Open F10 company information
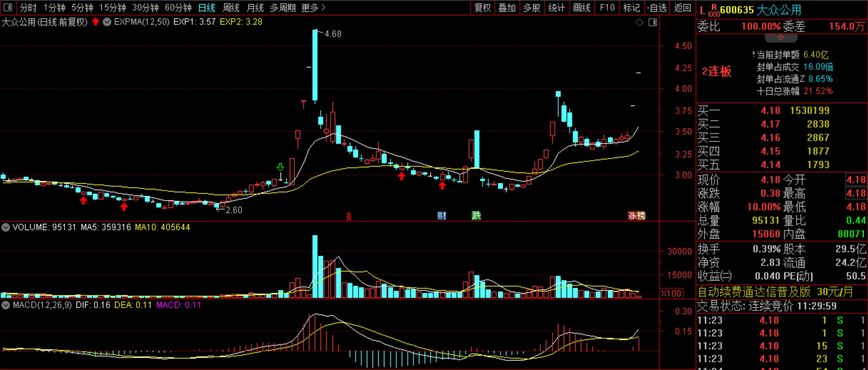 click(x=607, y=8)
